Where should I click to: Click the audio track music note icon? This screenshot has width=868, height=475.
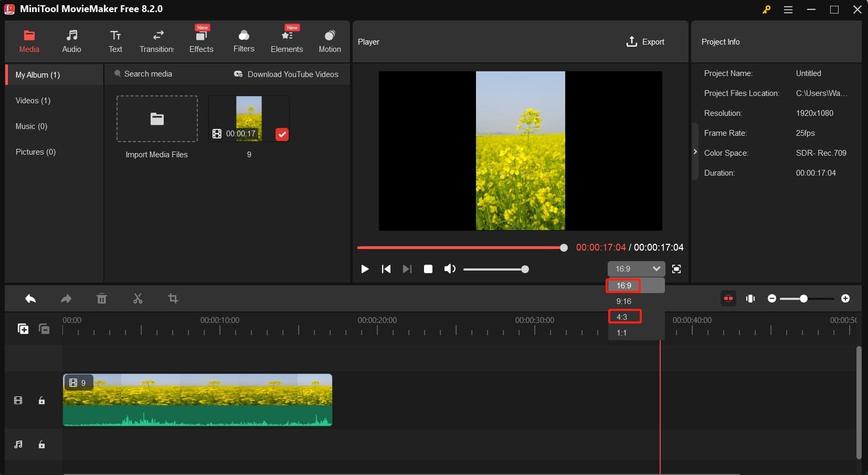(x=18, y=445)
